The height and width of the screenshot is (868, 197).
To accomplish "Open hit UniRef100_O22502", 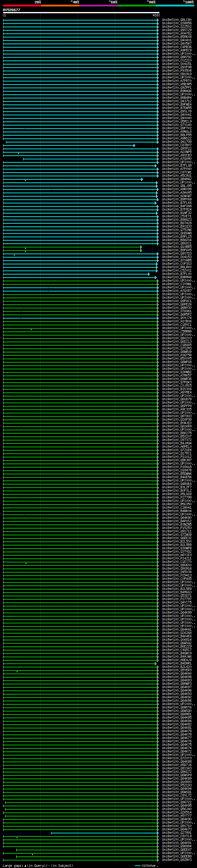I will click(x=176, y=26).
